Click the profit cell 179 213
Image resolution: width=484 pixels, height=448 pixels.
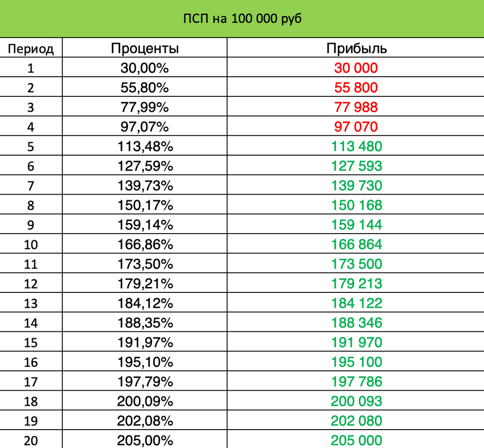coord(356,283)
